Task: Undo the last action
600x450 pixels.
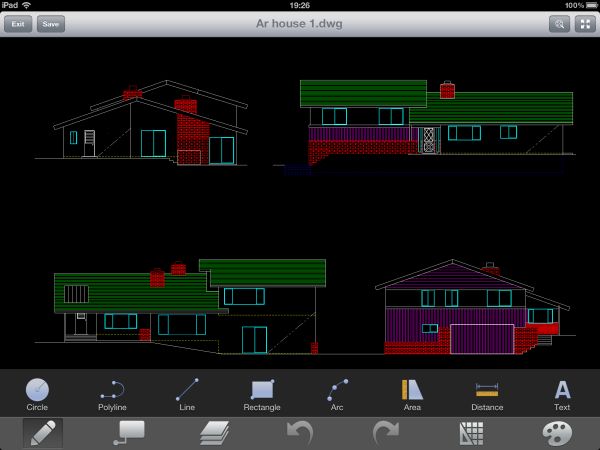Action: tap(300, 433)
